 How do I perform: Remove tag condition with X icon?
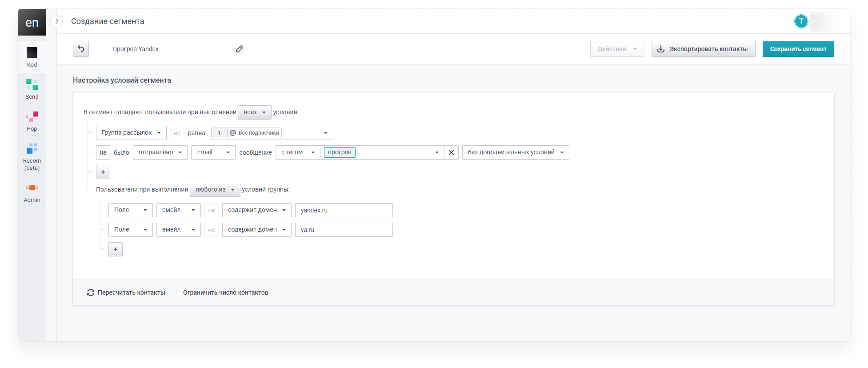[x=451, y=152]
